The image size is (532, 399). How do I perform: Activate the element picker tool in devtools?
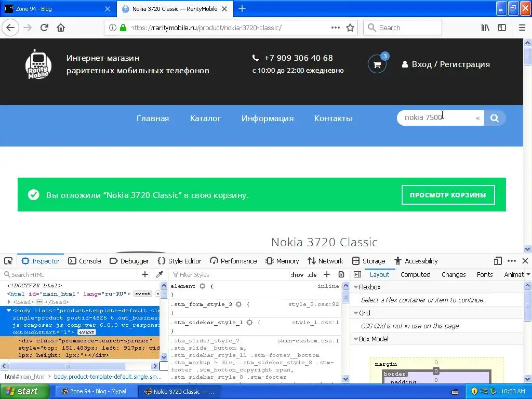tap(8, 261)
